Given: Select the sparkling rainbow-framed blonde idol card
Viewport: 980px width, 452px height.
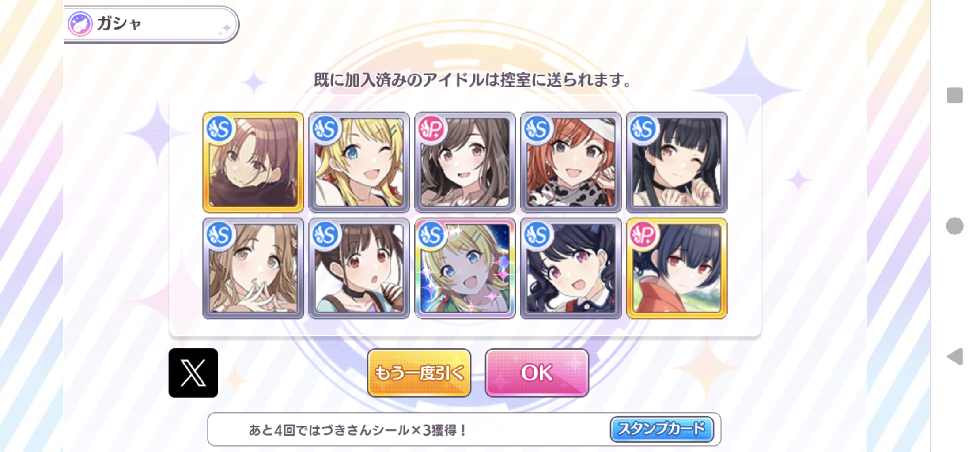Looking at the screenshot, I should pos(465,268).
